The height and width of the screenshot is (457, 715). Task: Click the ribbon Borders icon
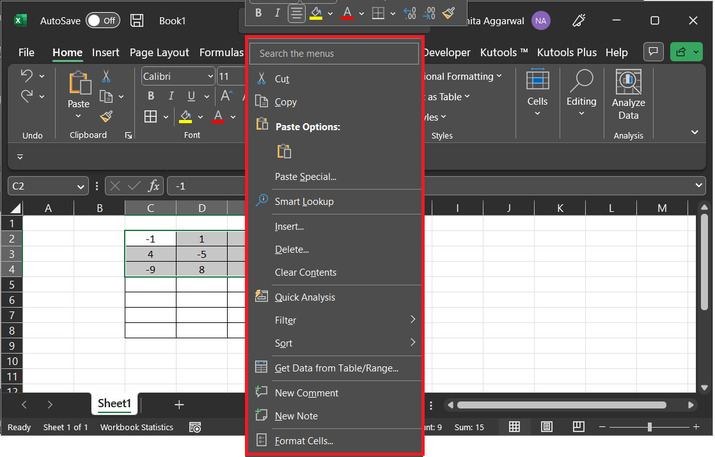(x=150, y=117)
